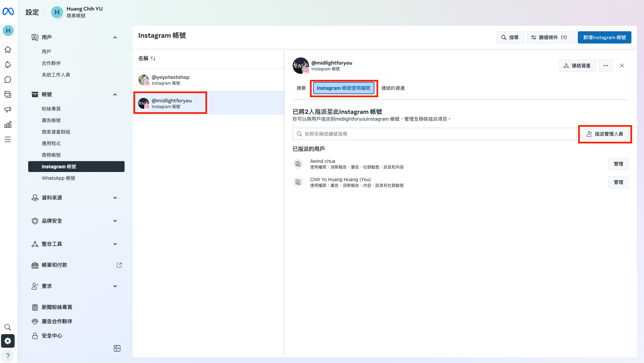The height and width of the screenshot is (363, 644).
Task: Close the midlightforyou detail panel
Action: click(x=622, y=66)
